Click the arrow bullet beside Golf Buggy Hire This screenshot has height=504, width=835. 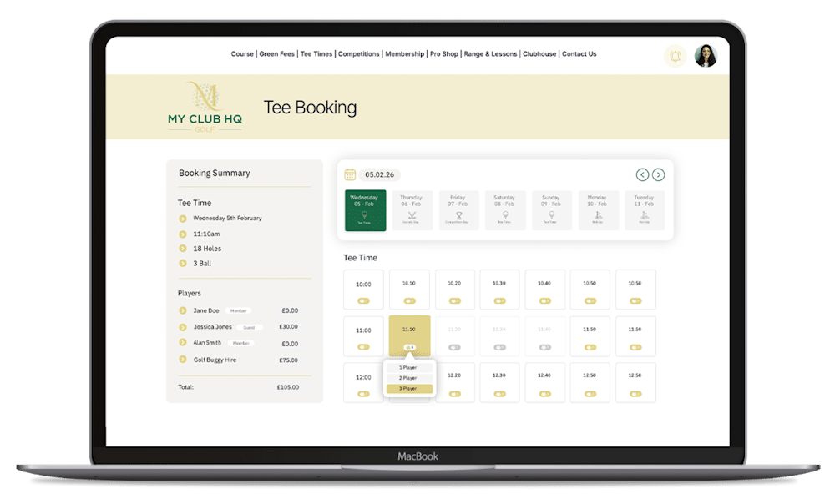tap(183, 360)
